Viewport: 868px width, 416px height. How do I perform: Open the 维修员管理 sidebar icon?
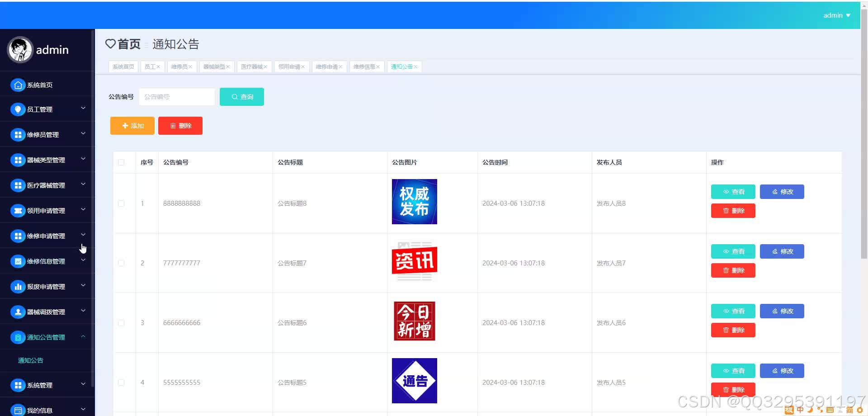tap(18, 134)
